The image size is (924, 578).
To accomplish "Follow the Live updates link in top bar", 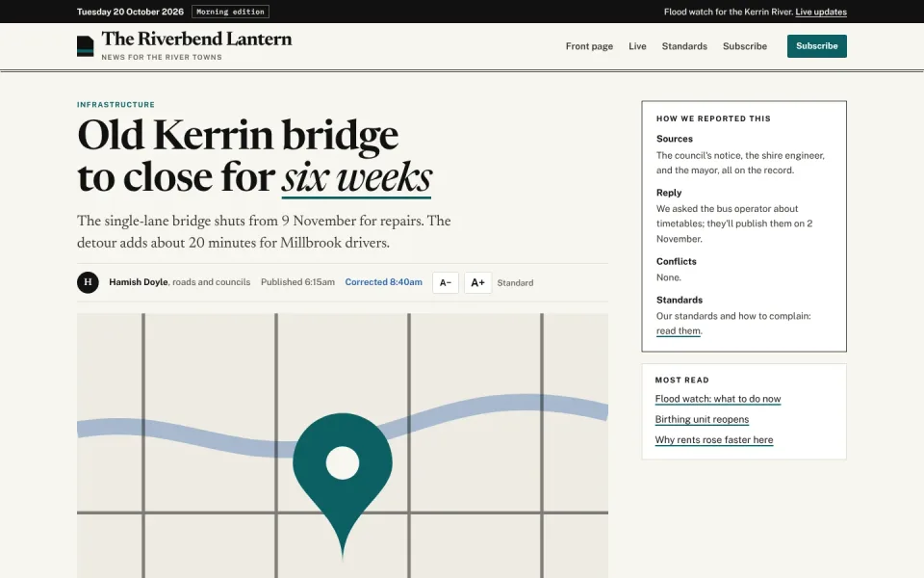I will [821, 12].
